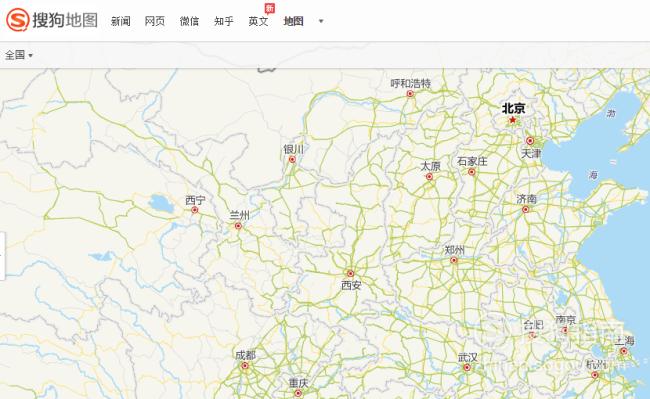The image size is (650, 399).
Task: Open the 新闻 news link
Action: [121, 21]
